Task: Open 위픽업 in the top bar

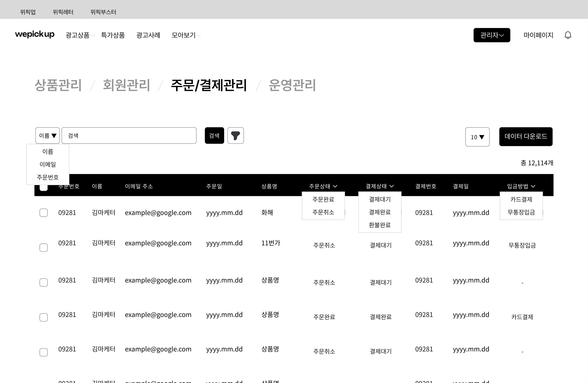Action: (x=28, y=12)
